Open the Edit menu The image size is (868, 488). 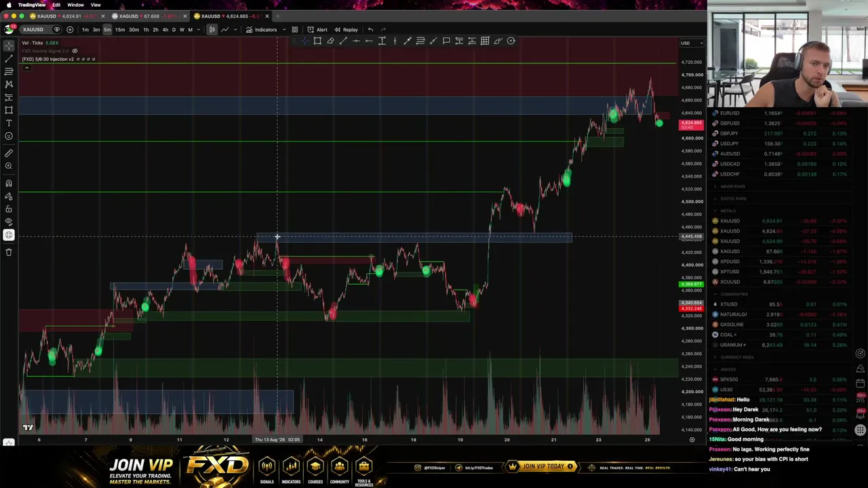click(56, 5)
